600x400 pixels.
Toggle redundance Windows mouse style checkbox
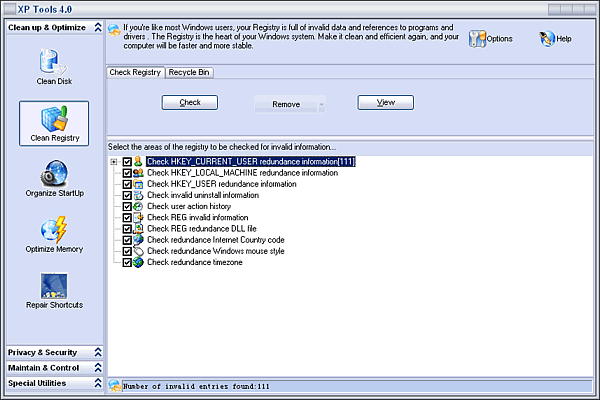(127, 251)
